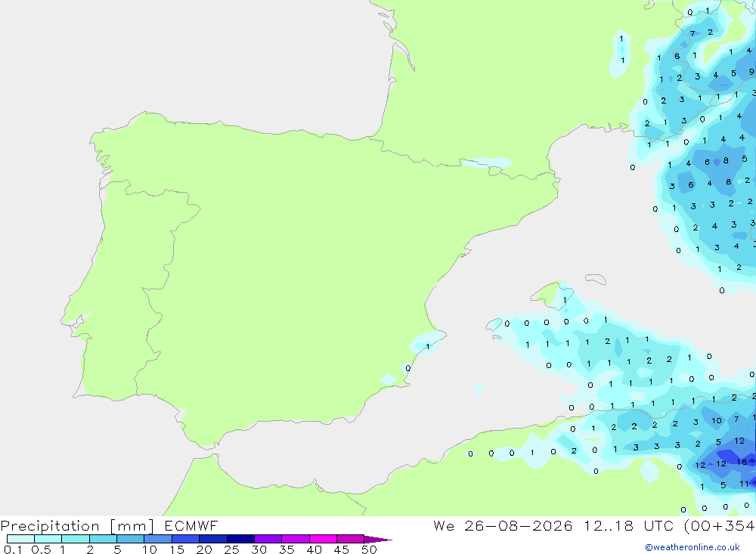Image resolution: width=756 pixels, height=554 pixels.
Task: Choose the 30–35 mm violet legend swatch
Action: click(x=268, y=539)
